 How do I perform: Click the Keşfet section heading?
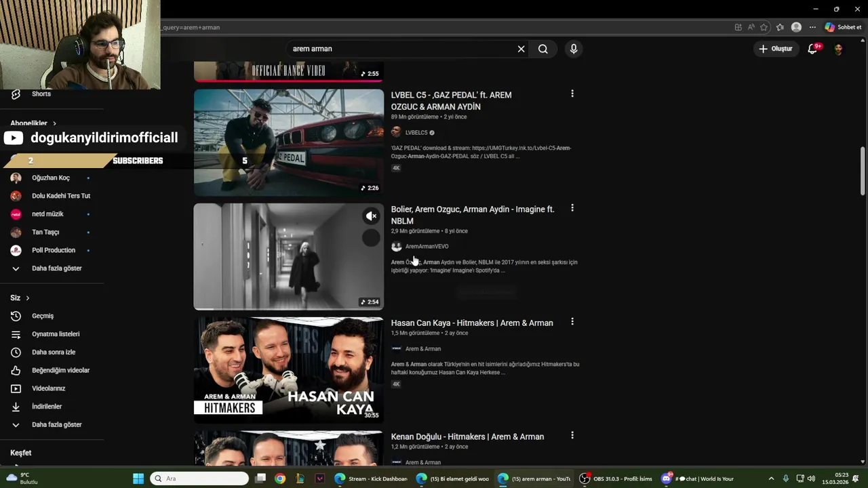coord(20,453)
